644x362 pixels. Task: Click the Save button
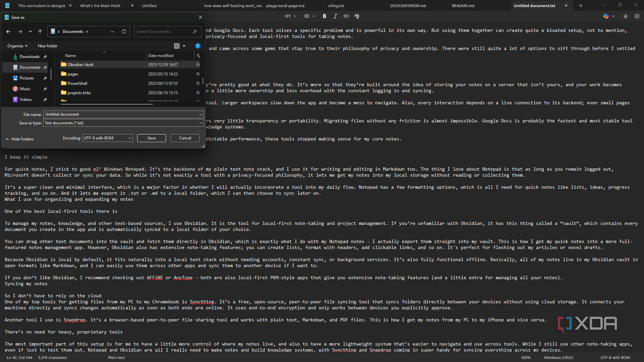click(152, 138)
